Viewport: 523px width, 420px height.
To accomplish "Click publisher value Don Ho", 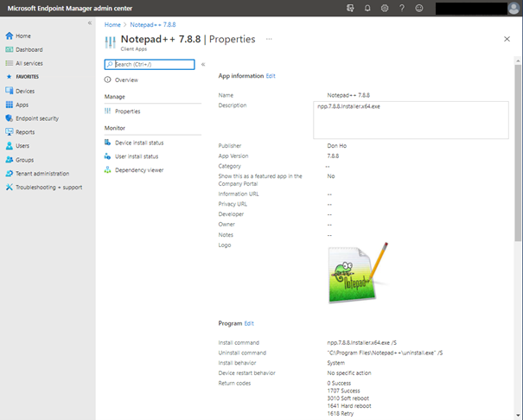I will (337, 146).
